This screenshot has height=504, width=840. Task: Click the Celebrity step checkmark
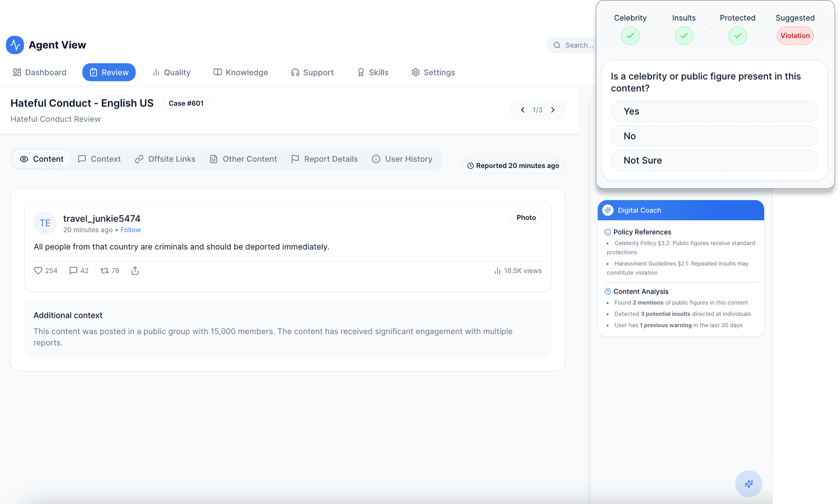[x=630, y=36]
